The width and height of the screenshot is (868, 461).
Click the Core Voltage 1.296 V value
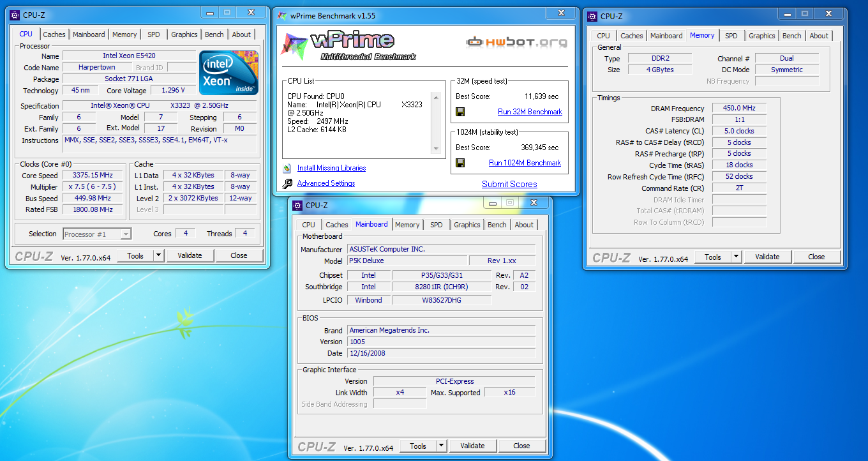pos(174,91)
